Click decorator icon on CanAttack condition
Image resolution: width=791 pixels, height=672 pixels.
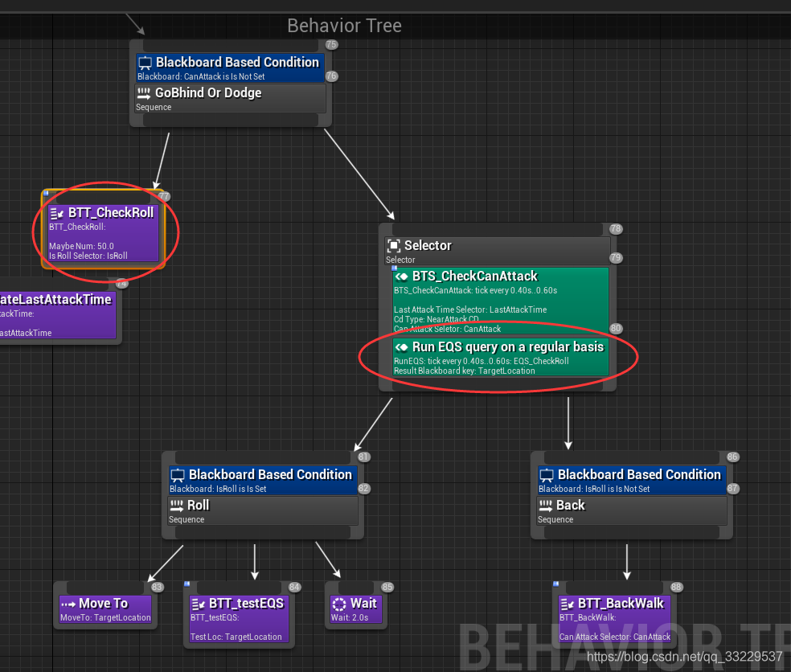tap(145, 63)
